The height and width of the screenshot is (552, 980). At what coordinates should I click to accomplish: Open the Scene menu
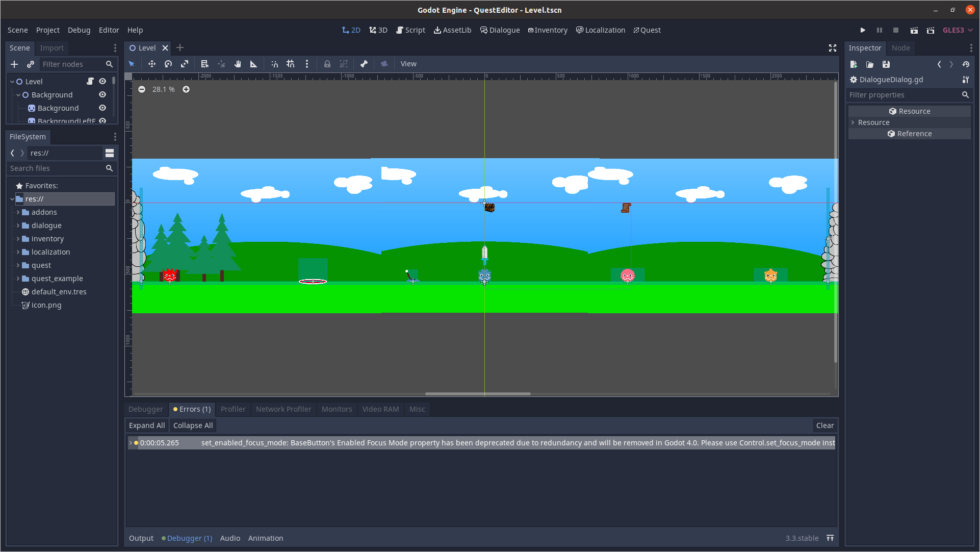pos(18,30)
